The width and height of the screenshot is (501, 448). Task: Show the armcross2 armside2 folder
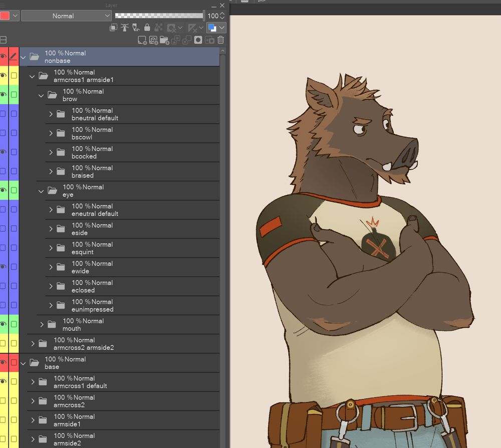point(3,343)
